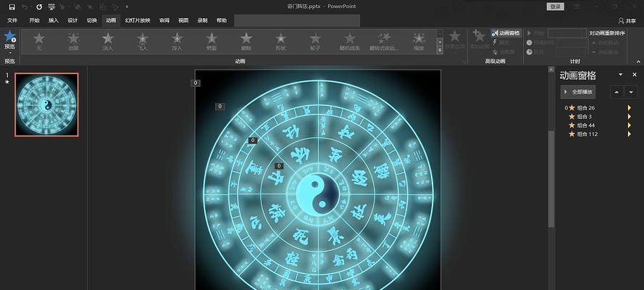Move animation down in animation pane

pyautogui.click(x=631, y=92)
